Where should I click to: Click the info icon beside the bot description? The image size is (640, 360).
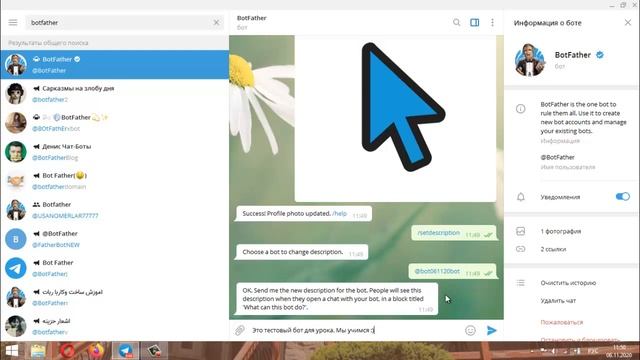click(520, 109)
